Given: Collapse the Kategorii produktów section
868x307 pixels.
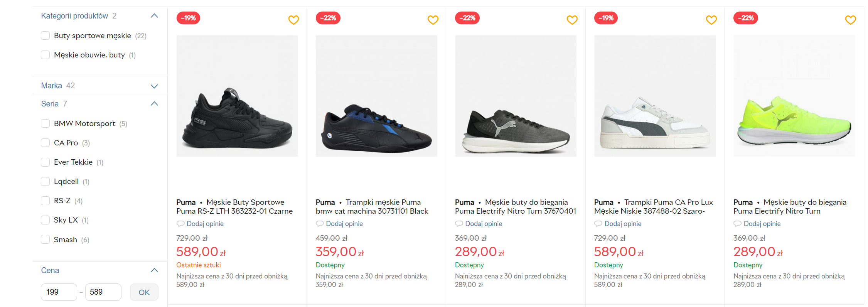Looking at the screenshot, I should pyautogui.click(x=154, y=16).
